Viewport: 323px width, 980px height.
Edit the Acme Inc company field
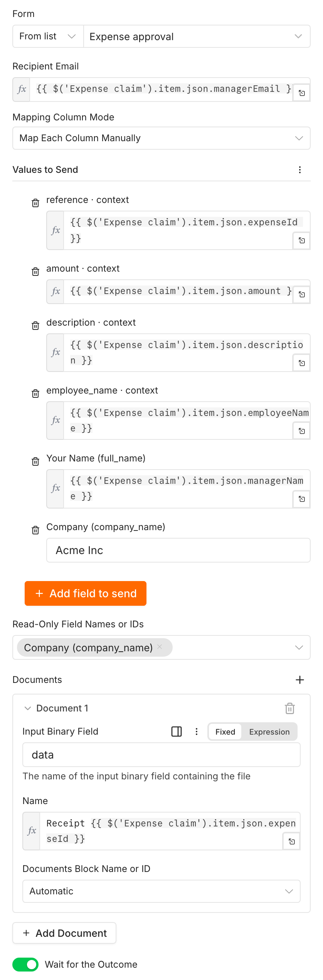point(178,550)
